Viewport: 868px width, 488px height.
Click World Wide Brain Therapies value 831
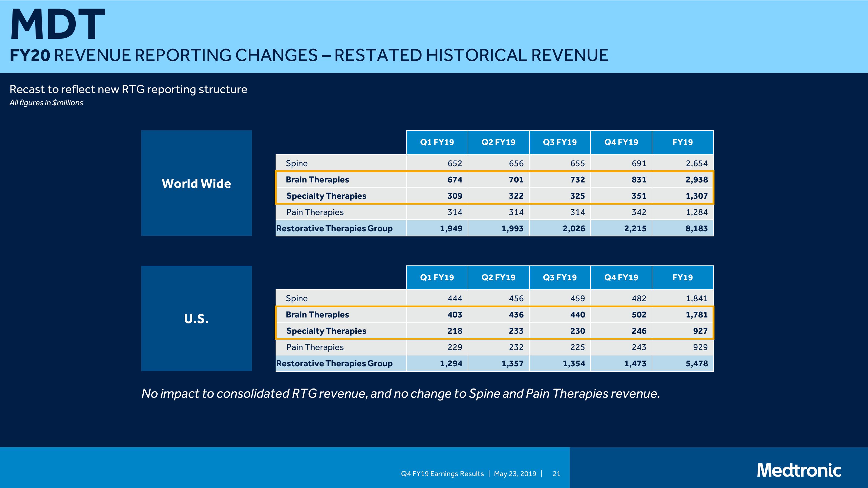click(639, 179)
